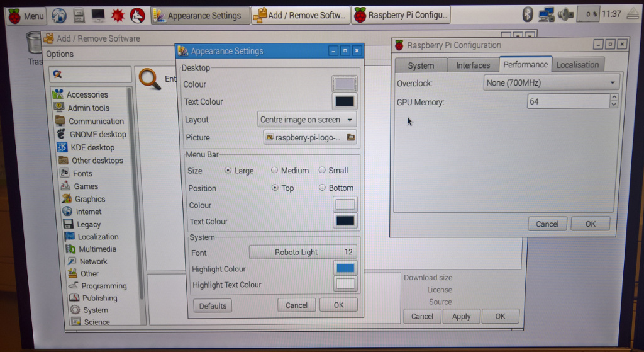Click Apply in Add / Remove Software
Image resolution: width=644 pixels, height=352 pixels.
[x=461, y=316]
